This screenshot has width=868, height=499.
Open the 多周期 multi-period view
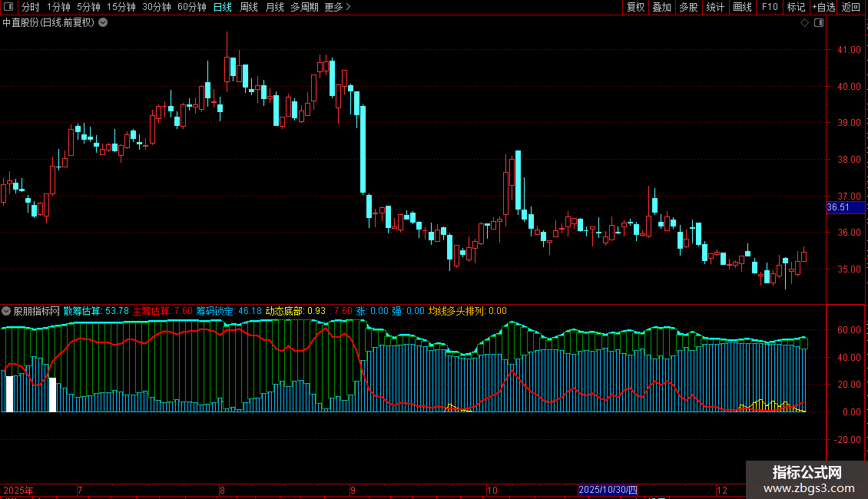point(304,7)
